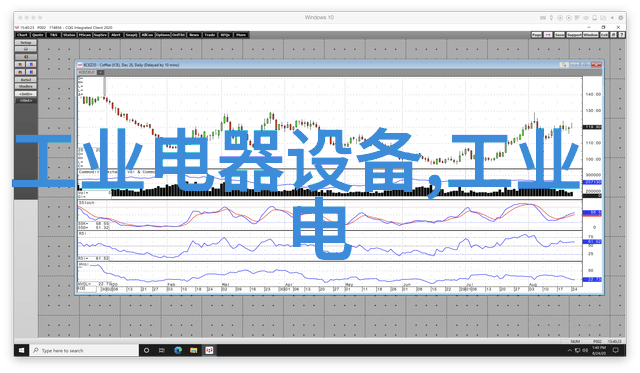640x373 pixels.
Task: Open Microsoft Edge from the taskbar
Action: coord(178,350)
